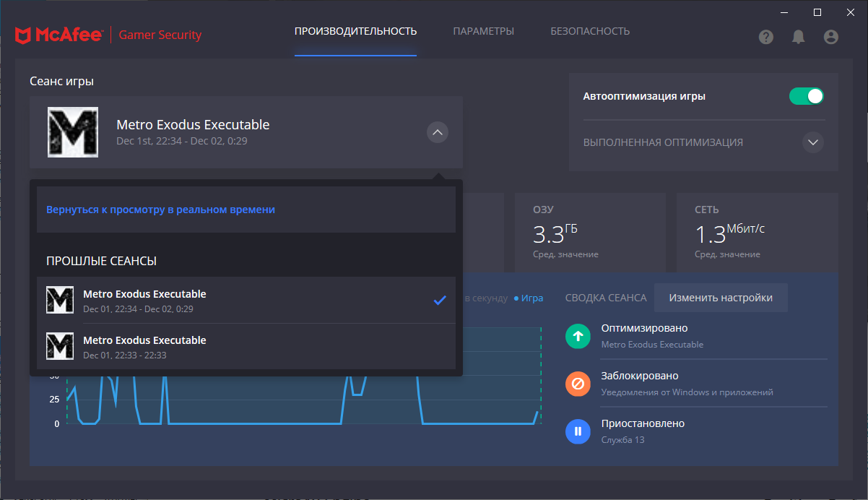The height and width of the screenshot is (500, 868).
Task: Open the user account icon
Action: pos(831,37)
